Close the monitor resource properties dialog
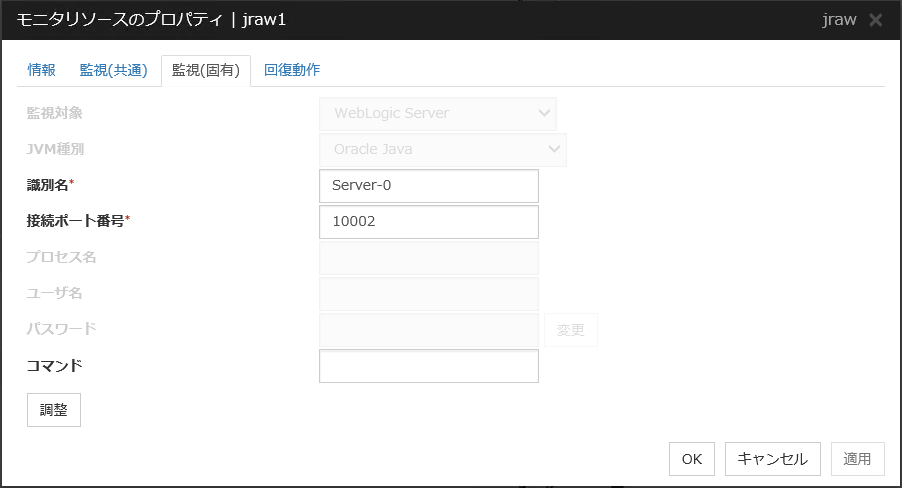The height and width of the screenshot is (488, 902). pos(876,20)
